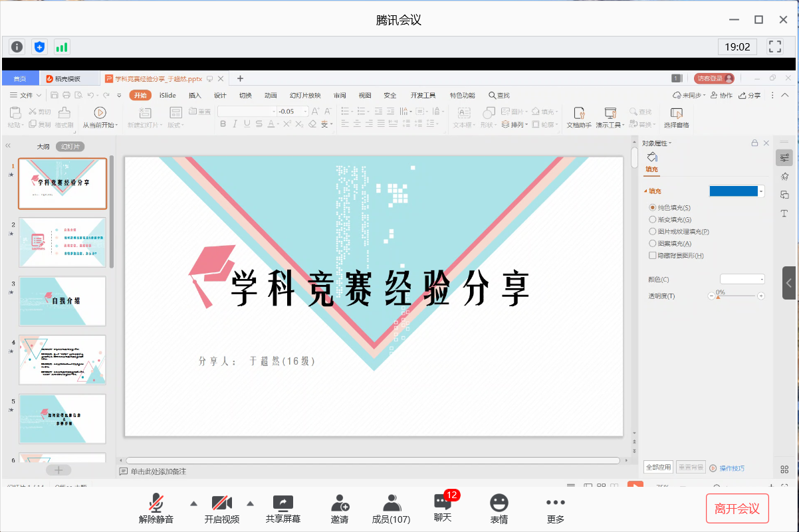Click the 选择窗格 (Selection Pane) icon
The width and height of the screenshot is (799, 532).
click(676, 114)
